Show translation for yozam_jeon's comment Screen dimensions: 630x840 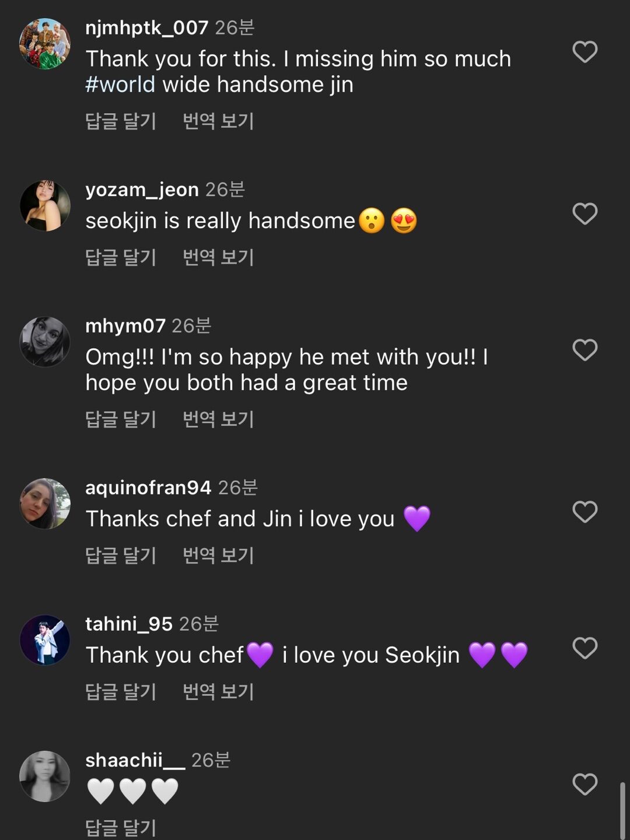[218, 257]
